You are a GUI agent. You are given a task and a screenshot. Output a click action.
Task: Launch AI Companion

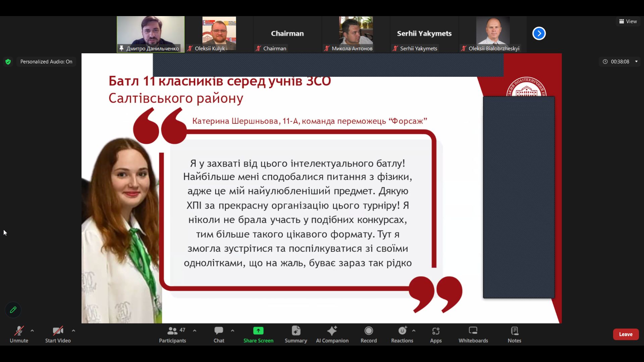[332, 331]
